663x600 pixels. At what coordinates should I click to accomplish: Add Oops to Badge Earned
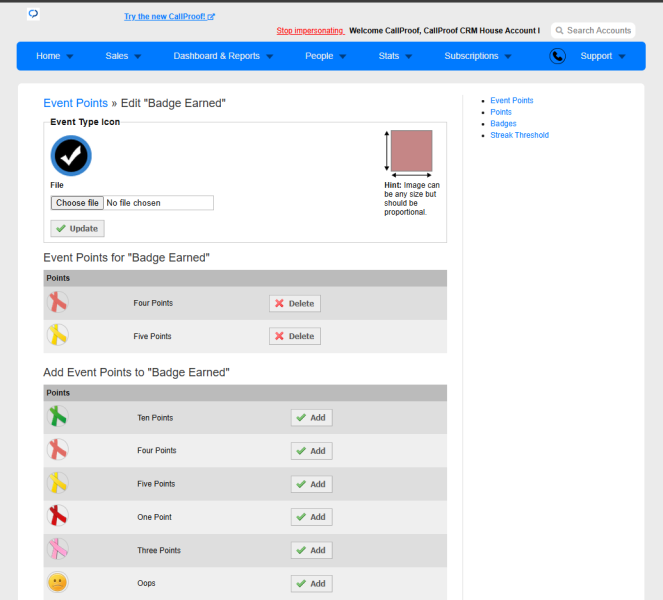click(x=312, y=584)
